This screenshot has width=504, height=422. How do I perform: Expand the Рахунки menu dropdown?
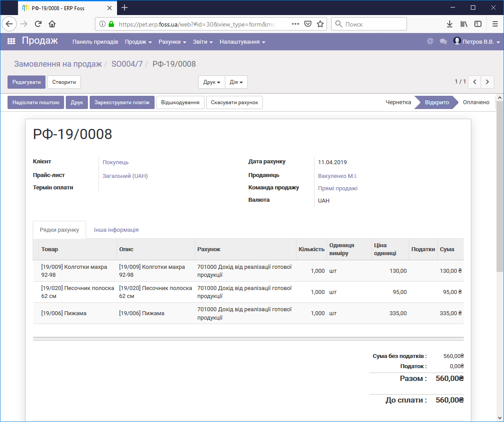pos(172,42)
